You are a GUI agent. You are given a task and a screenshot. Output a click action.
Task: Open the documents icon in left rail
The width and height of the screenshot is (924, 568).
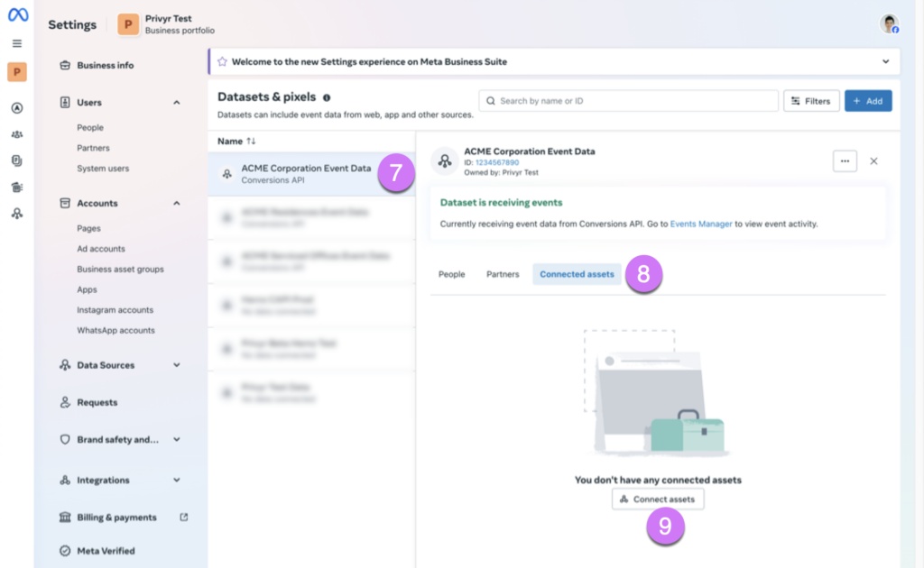[17, 160]
